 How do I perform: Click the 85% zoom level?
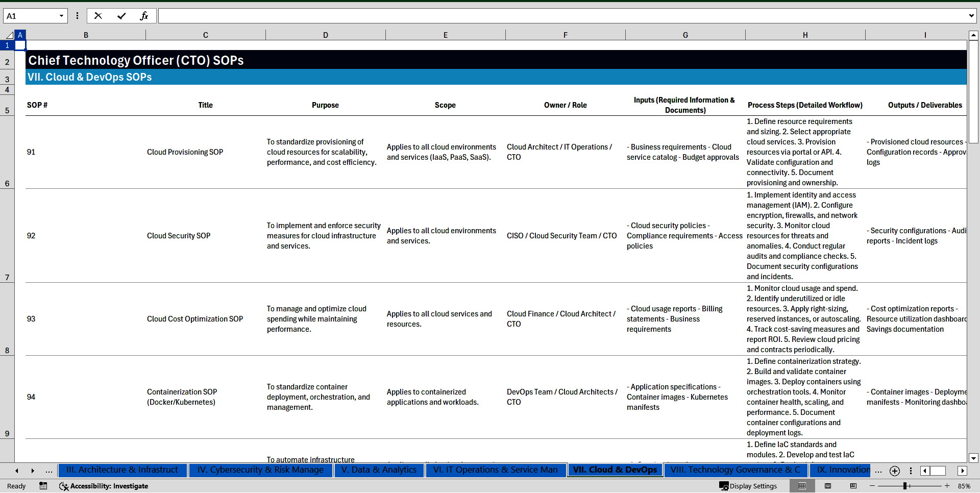click(x=964, y=486)
